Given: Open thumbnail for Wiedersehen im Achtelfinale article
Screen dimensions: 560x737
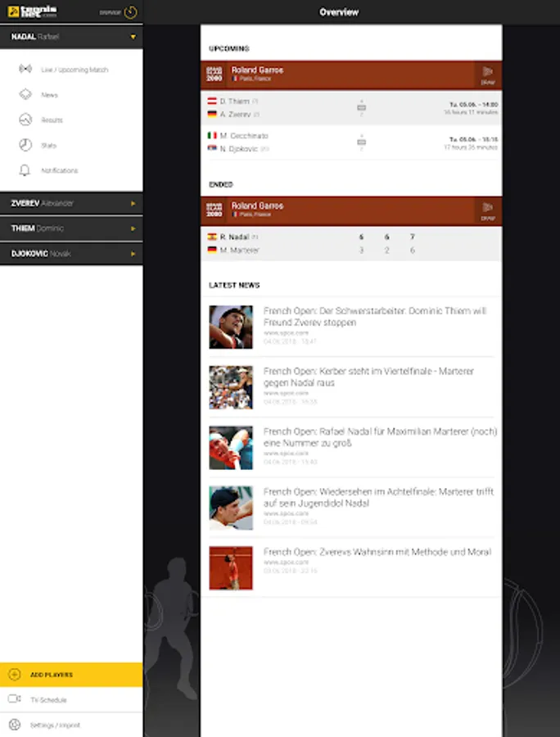Looking at the screenshot, I should pyautogui.click(x=231, y=508).
